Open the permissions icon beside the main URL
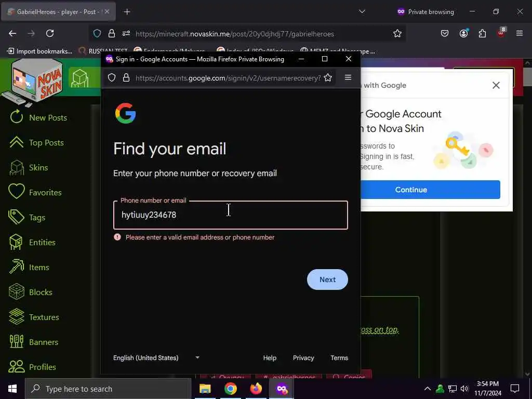Image resolution: width=532 pixels, height=399 pixels. tap(126, 33)
